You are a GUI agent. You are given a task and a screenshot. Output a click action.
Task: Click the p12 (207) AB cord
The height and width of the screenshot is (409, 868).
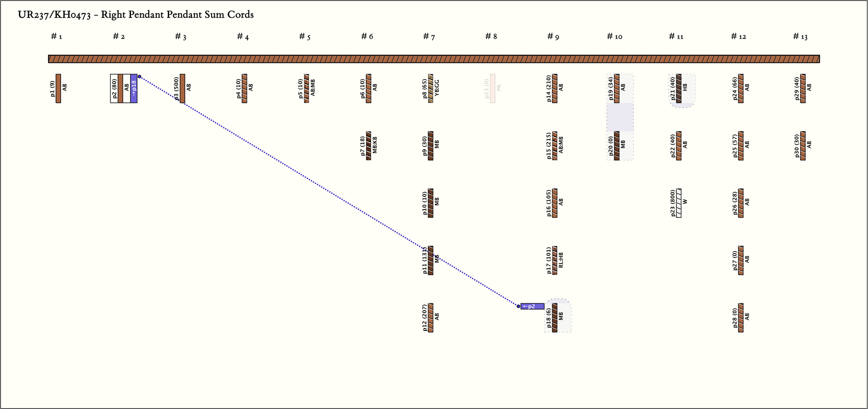[431, 317]
